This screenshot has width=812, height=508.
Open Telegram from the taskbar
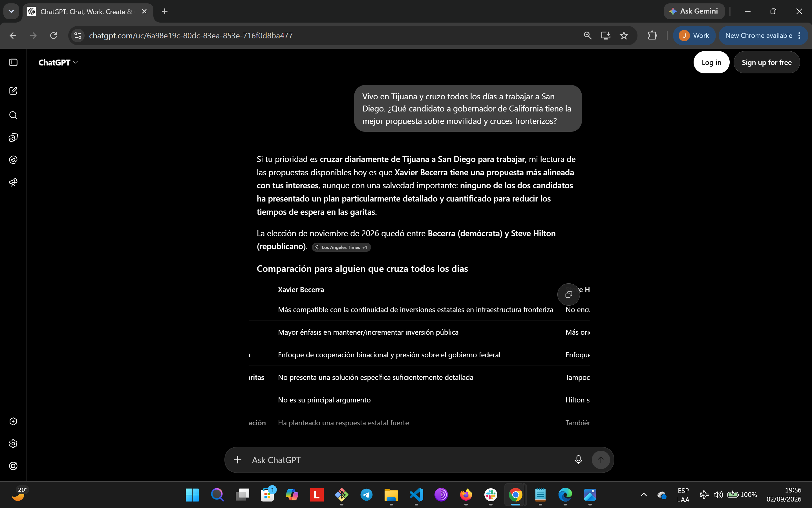tap(367, 495)
